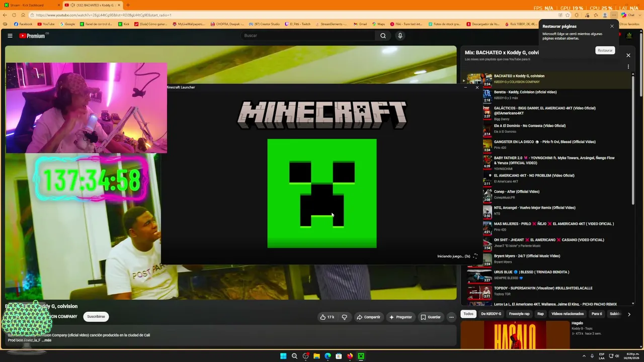Open the Windows Start menu

pyautogui.click(x=283, y=356)
